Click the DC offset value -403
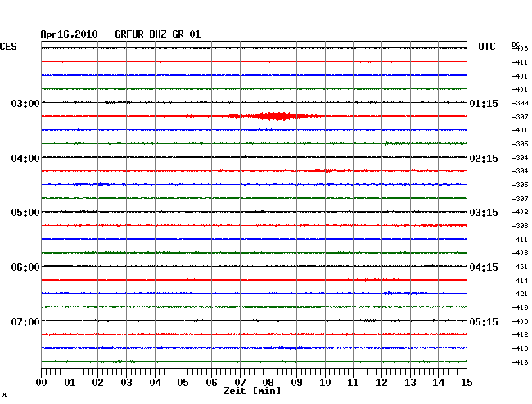This screenshot has height=404, width=532. (x=520, y=321)
